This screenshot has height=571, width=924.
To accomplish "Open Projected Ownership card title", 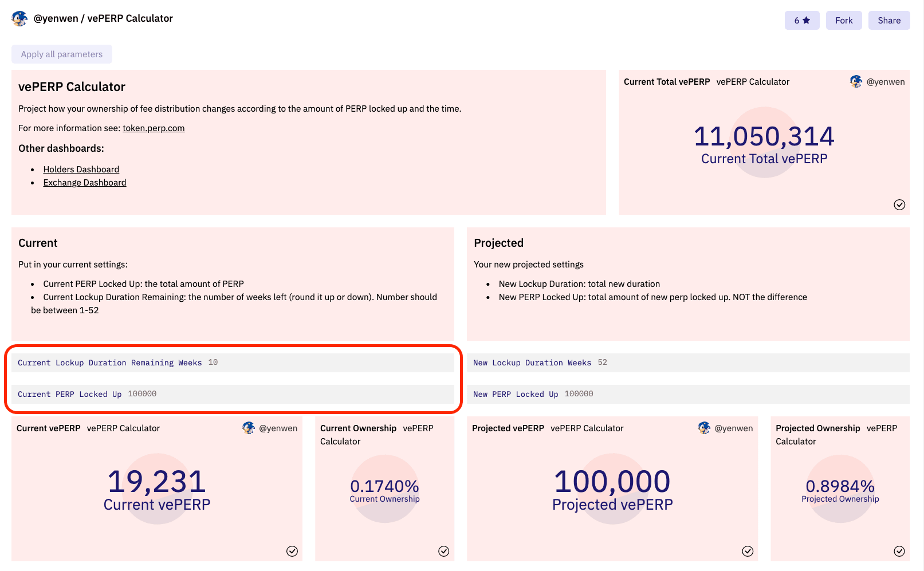I will click(818, 428).
